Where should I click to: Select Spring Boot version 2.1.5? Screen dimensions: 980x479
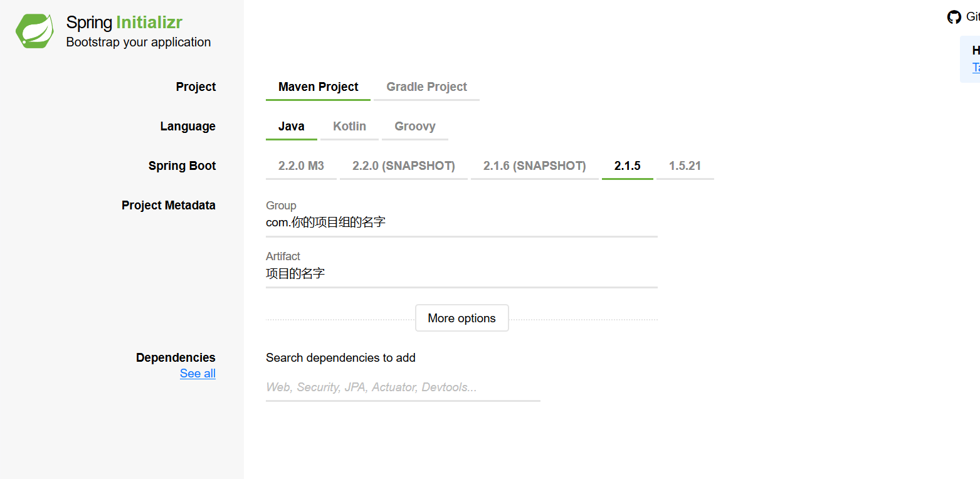click(x=627, y=166)
